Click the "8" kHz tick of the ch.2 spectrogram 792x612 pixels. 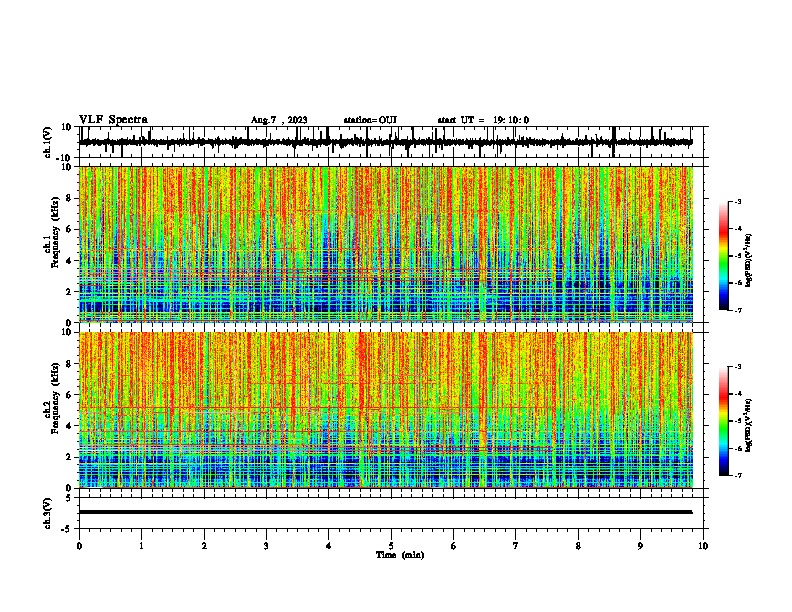click(x=69, y=364)
